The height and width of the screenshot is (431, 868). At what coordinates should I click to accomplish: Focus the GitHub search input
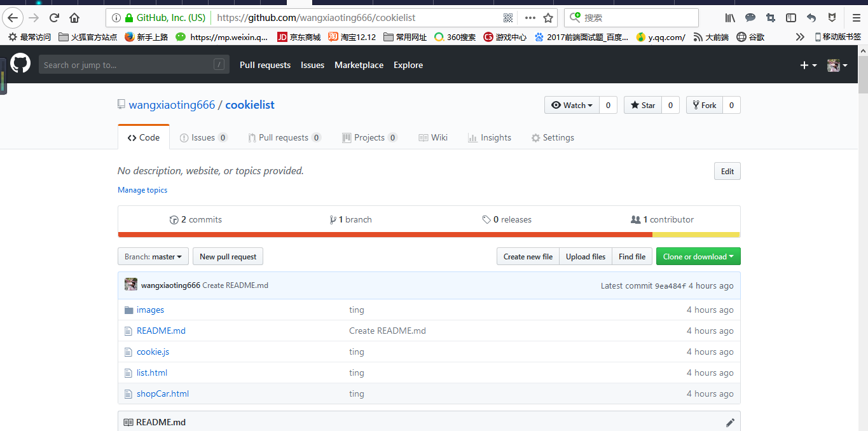(x=134, y=64)
